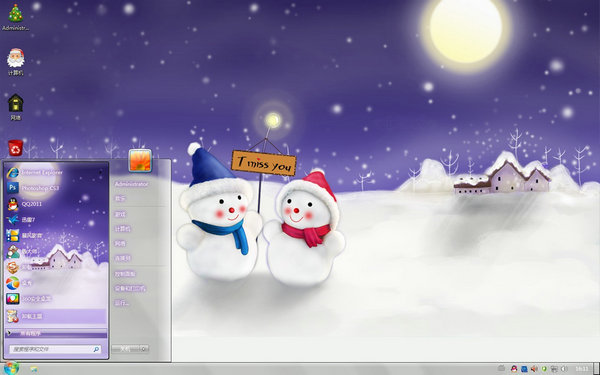Click the Run... entry in Start menu

point(122,303)
